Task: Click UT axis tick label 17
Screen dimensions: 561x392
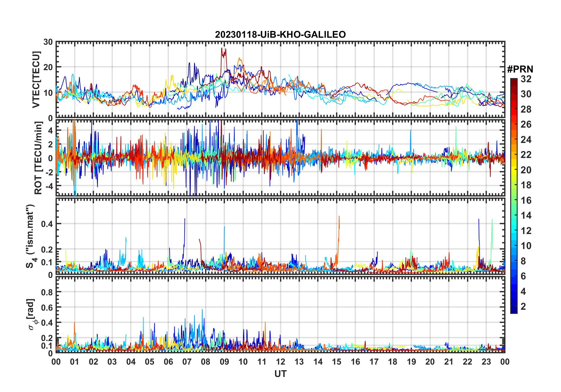Action: click(x=374, y=362)
